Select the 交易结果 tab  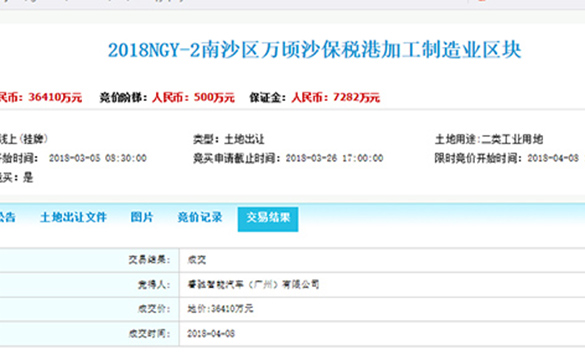(x=268, y=219)
